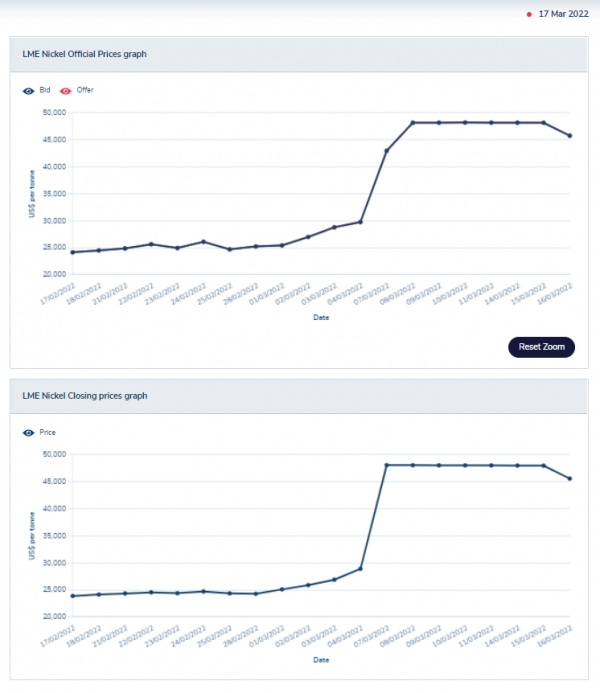Click the 16/03/2022 last point on Closing prices
The image size is (600, 693).
pyautogui.click(x=570, y=478)
